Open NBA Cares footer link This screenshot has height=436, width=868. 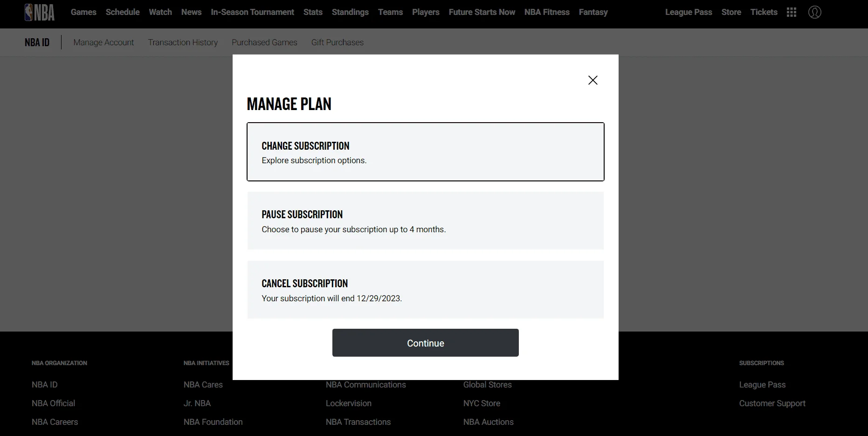(203, 385)
